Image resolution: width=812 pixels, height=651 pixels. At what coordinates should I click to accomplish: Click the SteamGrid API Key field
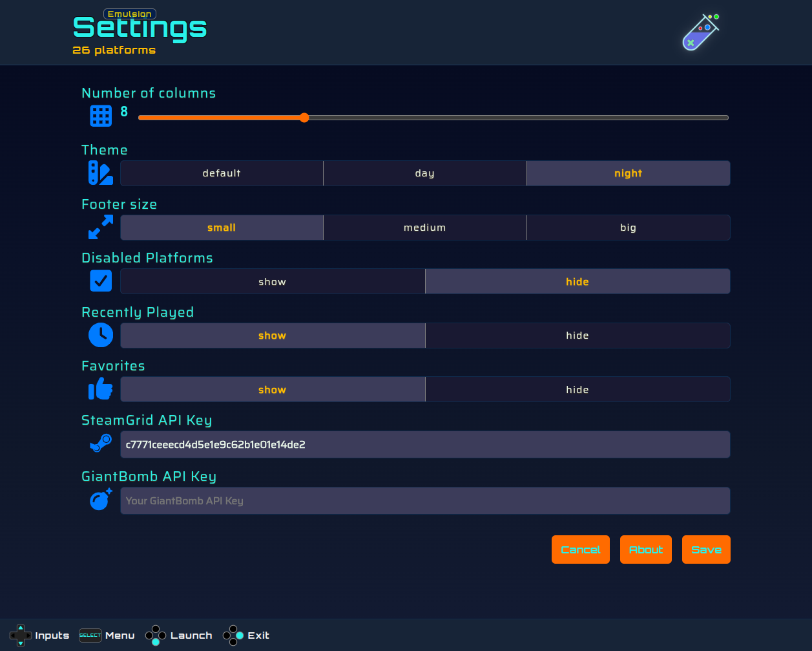[425, 445]
